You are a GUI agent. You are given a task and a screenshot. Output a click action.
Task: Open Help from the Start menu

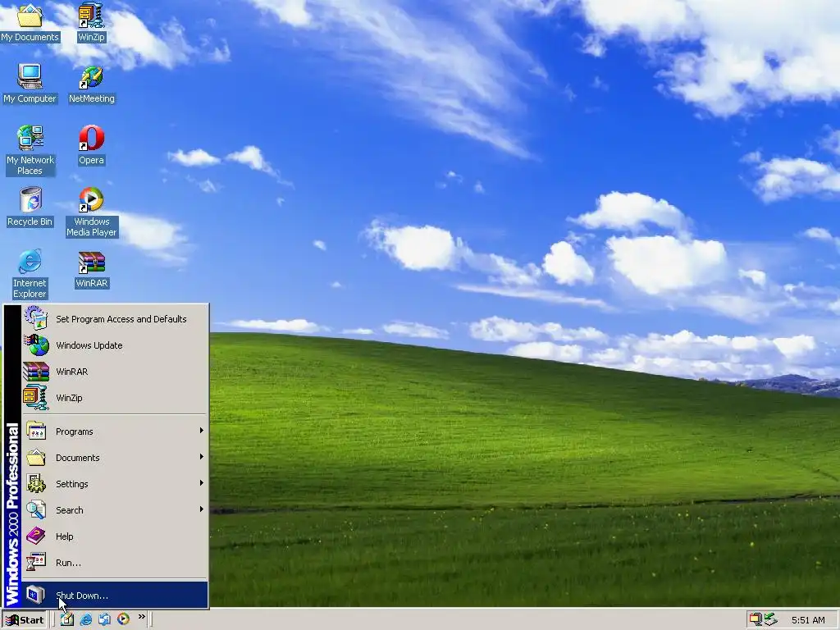pyautogui.click(x=115, y=536)
